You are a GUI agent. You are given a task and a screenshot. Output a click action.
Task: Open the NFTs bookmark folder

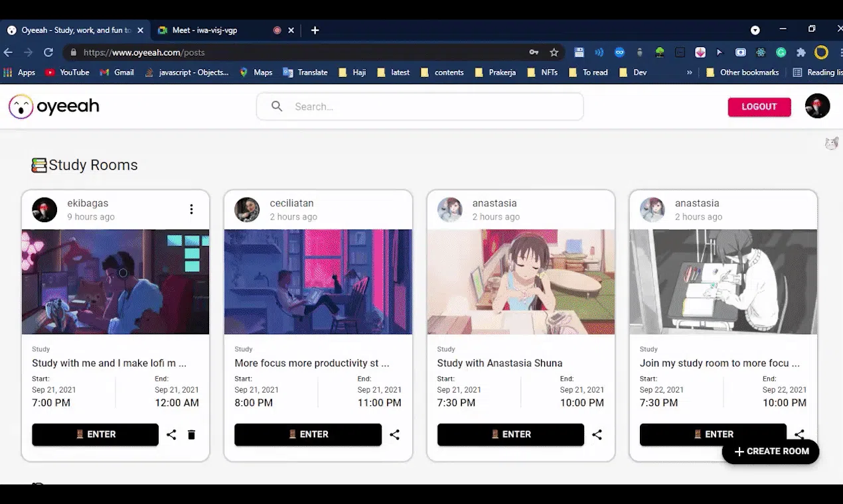[542, 72]
